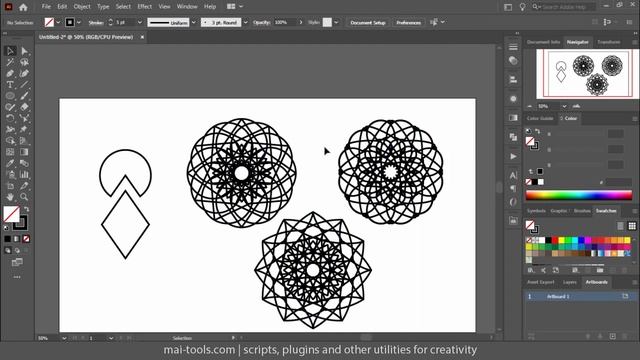Select the Paintbrush tool
The image size is (640, 360).
pyautogui.click(x=24, y=96)
